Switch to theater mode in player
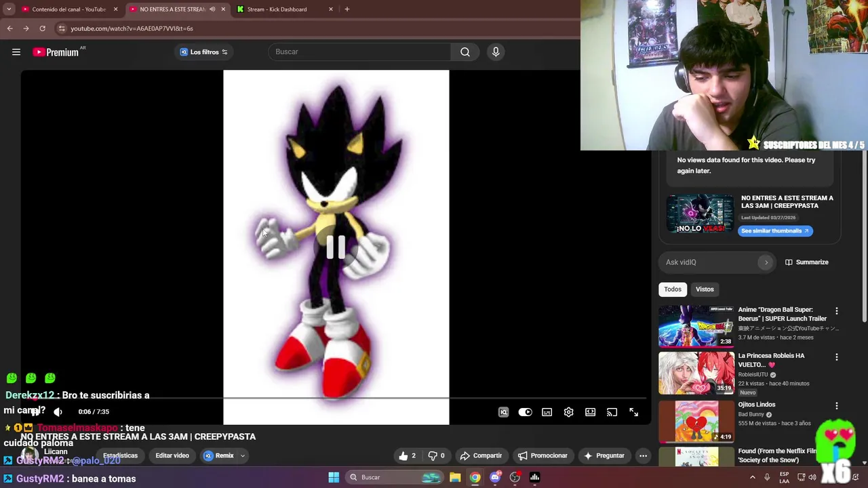The width and height of the screenshot is (868, 488). [x=590, y=412]
